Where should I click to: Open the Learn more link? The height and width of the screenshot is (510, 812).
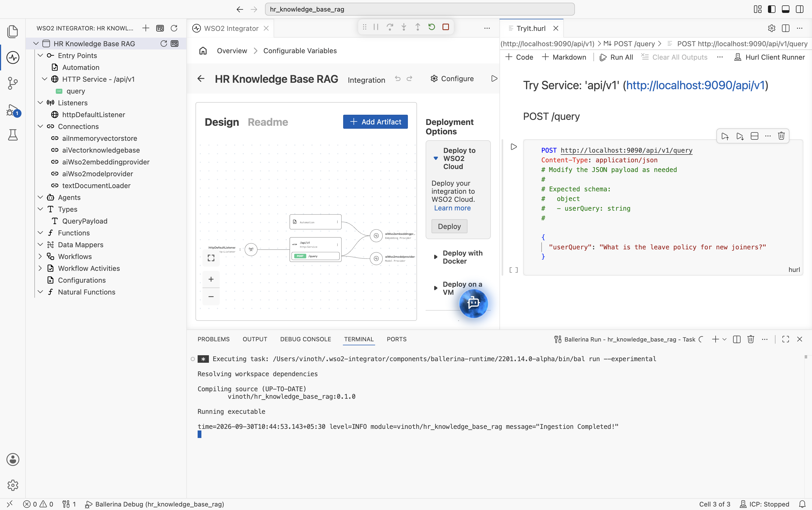(452, 208)
